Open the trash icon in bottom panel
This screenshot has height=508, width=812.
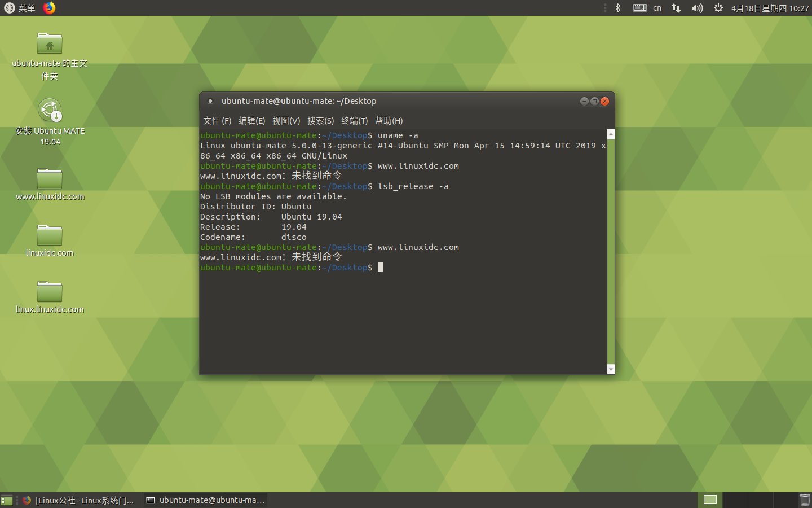[x=805, y=500]
